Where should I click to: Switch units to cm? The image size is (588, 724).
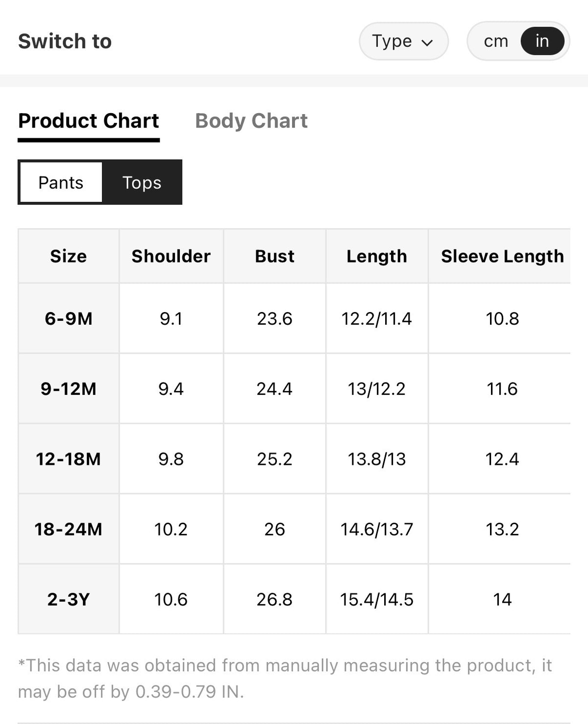[x=496, y=41]
